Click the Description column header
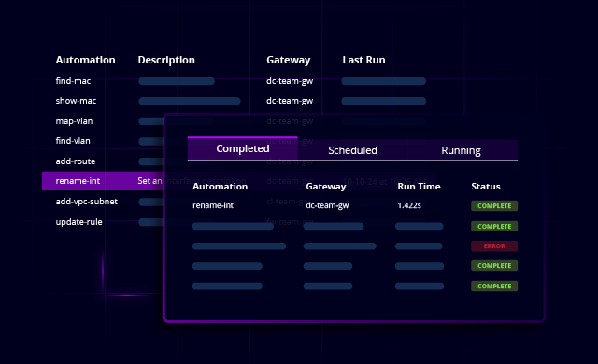Image resolution: width=598 pixels, height=364 pixels. click(166, 60)
